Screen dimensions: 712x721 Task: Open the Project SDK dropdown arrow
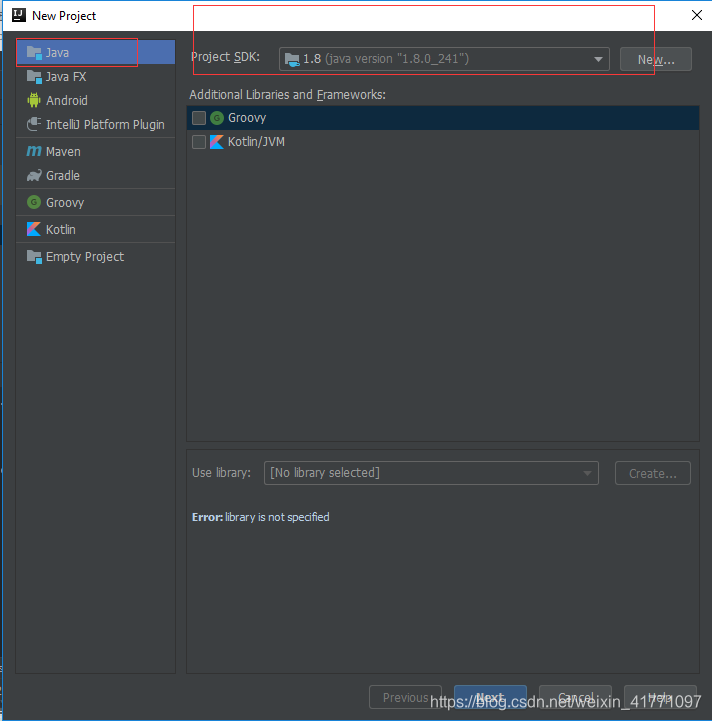(x=598, y=59)
